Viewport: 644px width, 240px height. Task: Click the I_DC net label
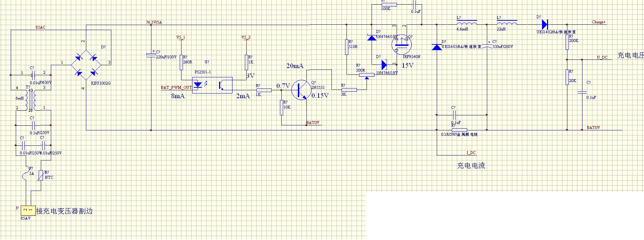point(471,153)
